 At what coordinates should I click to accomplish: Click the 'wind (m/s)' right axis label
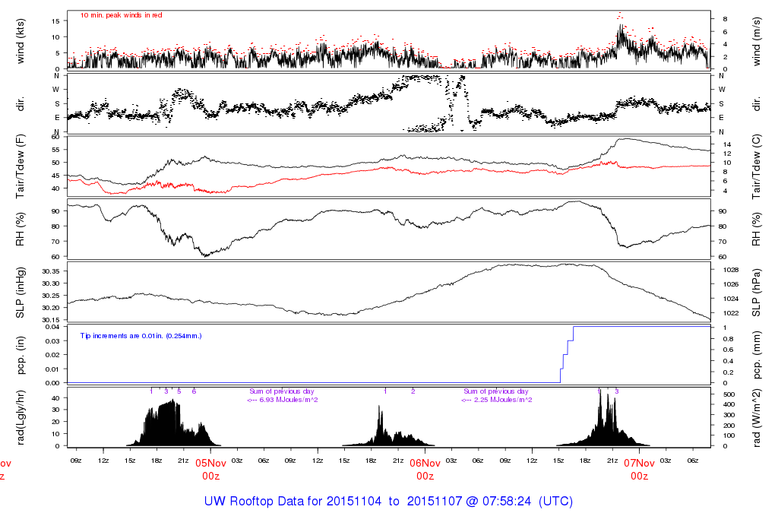point(756,41)
